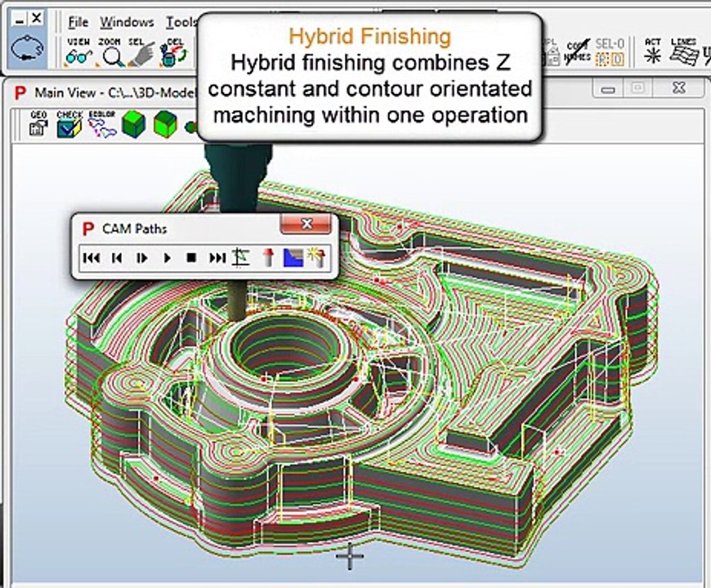Viewport: 711px width, 588px height.
Task: Click the dropdown arrow under VIEW glasses
Action: 67,65
